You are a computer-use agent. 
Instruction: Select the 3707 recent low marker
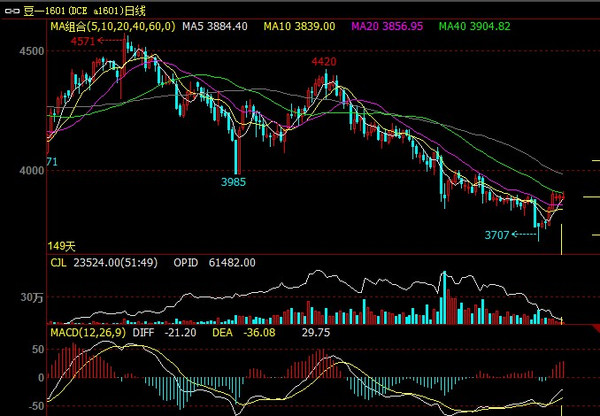(498, 236)
